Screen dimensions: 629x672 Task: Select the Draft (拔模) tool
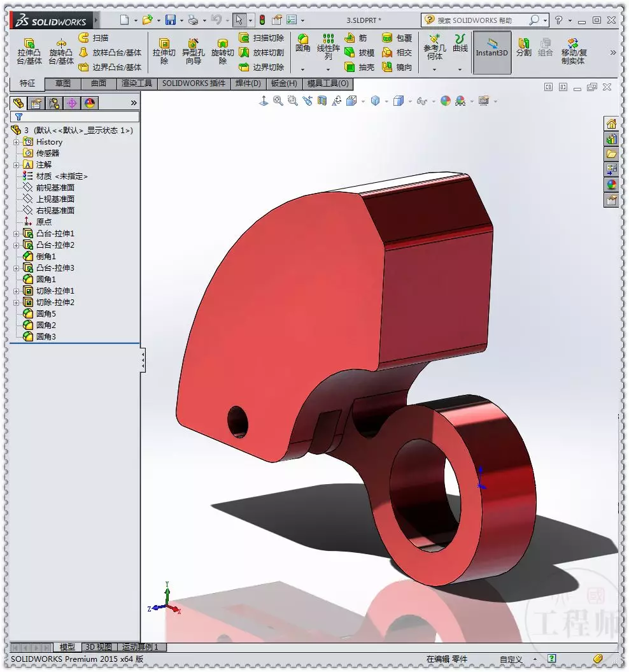pos(360,52)
